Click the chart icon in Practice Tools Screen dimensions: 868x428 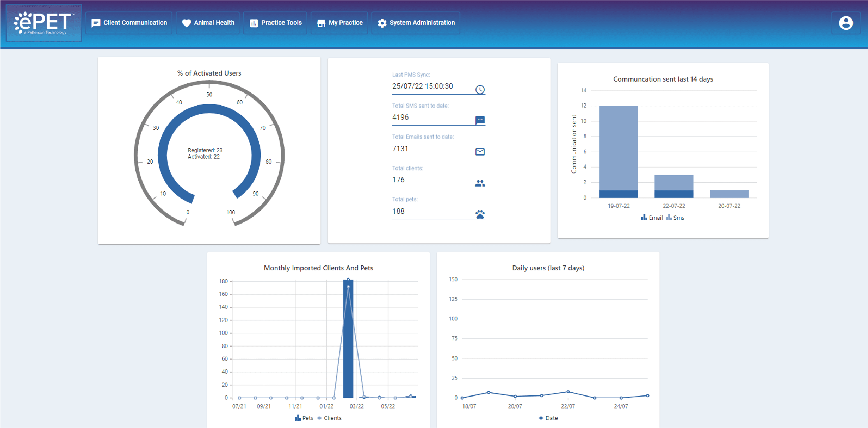254,23
